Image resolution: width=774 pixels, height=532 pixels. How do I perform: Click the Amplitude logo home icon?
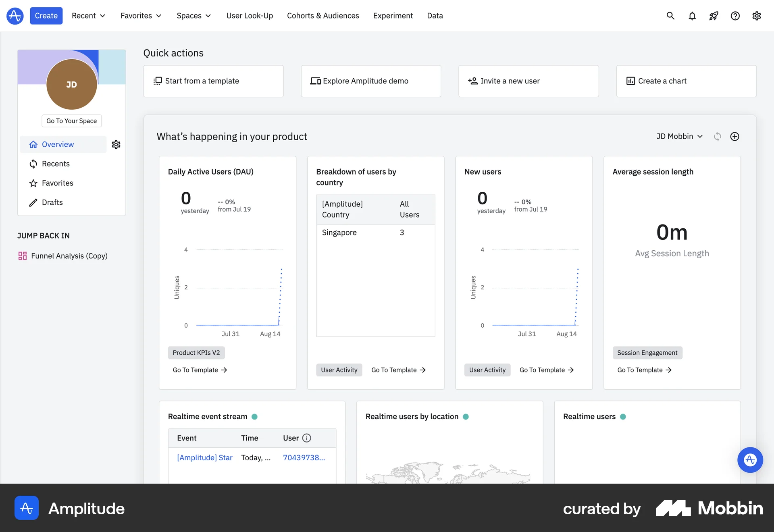pyautogui.click(x=15, y=16)
